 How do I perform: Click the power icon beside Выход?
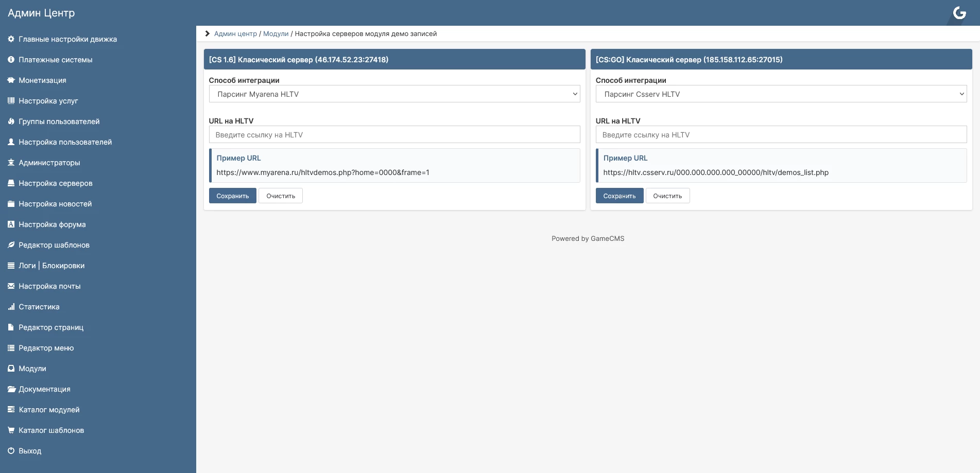11,451
